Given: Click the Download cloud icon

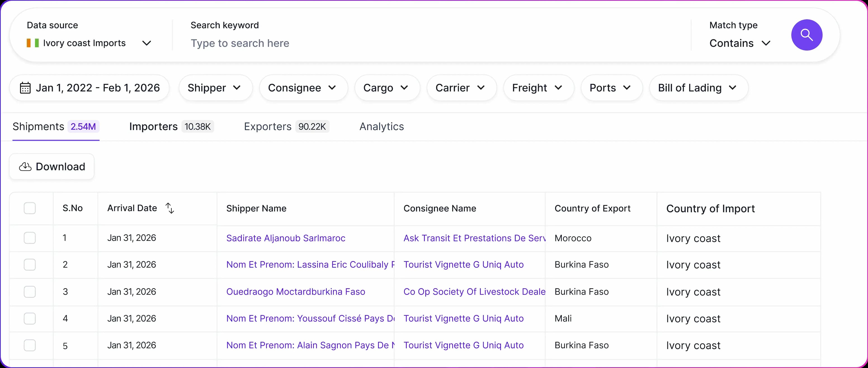Looking at the screenshot, I should (x=25, y=167).
